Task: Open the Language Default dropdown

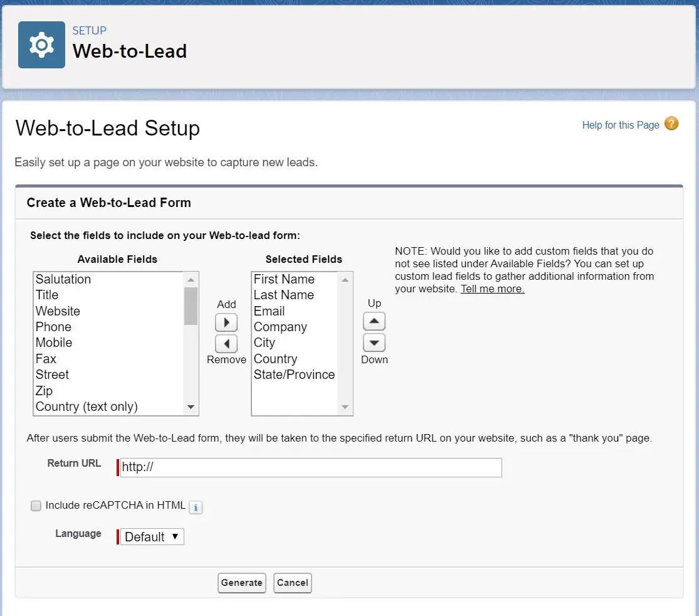Action: point(152,536)
